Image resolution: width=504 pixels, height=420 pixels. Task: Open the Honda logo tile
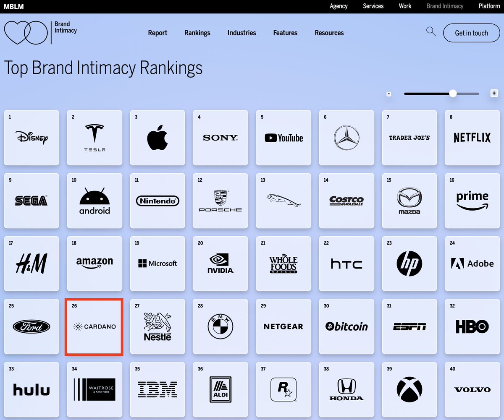click(346, 389)
